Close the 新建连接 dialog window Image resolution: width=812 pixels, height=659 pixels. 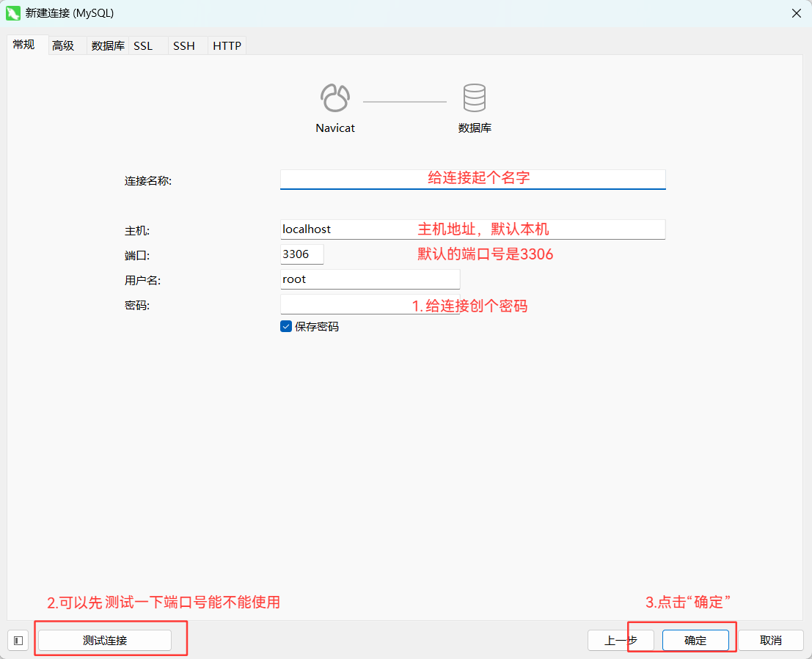(x=797, y=13)
